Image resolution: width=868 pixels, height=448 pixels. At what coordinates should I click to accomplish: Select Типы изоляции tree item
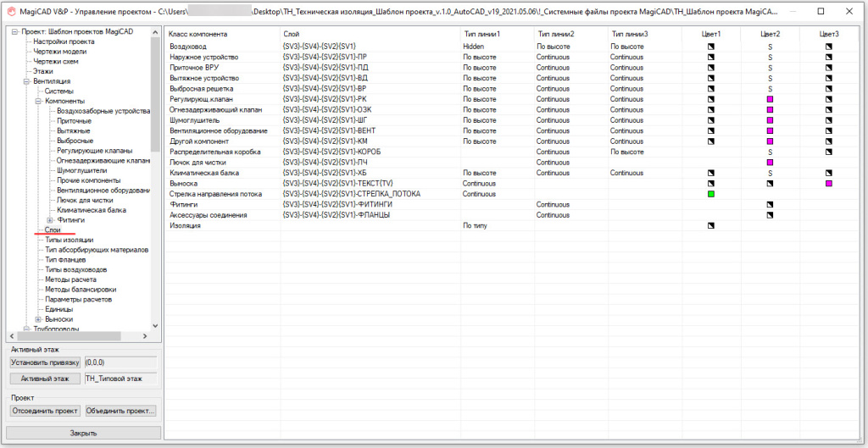pyautogui.click(x=69, y=241)
